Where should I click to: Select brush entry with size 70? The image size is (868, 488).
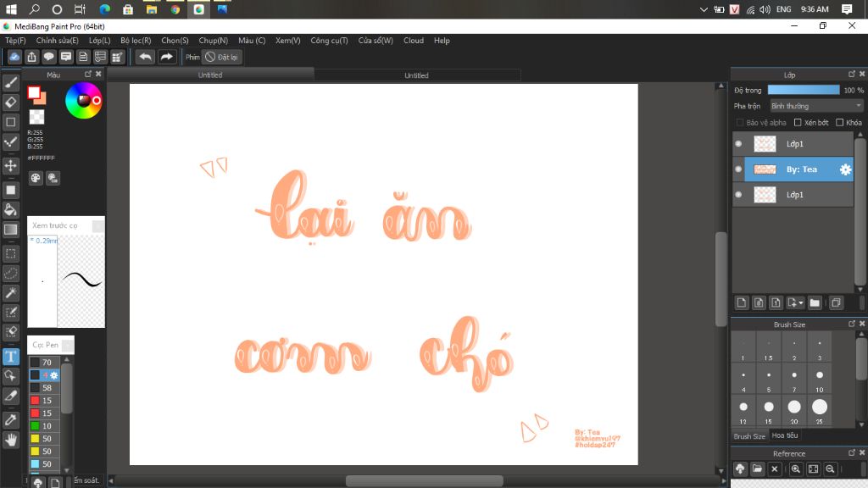(x=44, y=363)
